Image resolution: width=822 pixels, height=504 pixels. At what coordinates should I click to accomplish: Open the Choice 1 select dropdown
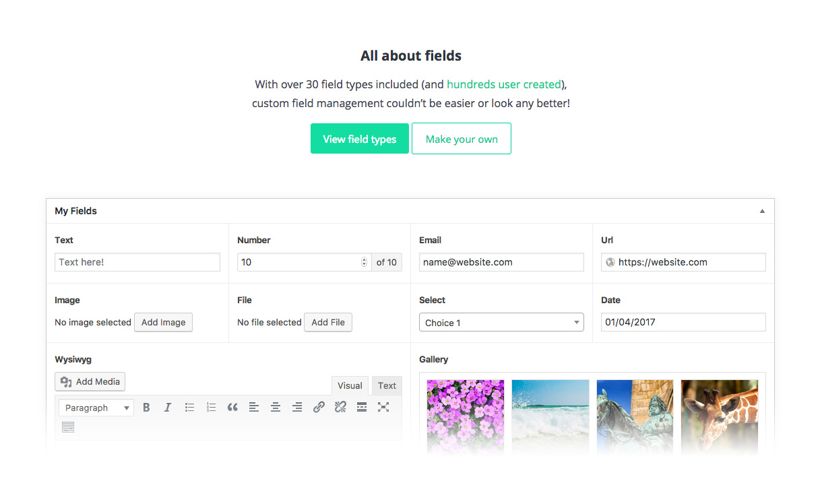click(501, 323)
